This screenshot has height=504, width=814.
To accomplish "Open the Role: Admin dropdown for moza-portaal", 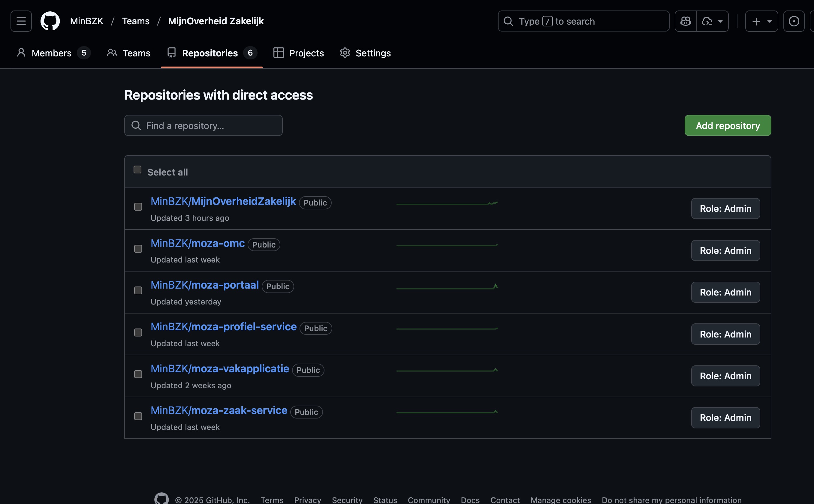I will [725, 292].
